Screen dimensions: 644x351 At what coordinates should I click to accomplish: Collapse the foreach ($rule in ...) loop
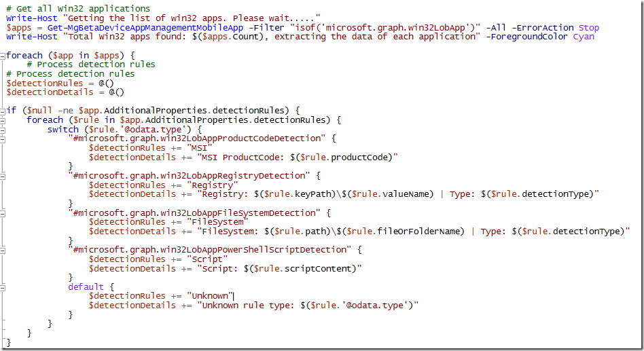pos(3,119)
